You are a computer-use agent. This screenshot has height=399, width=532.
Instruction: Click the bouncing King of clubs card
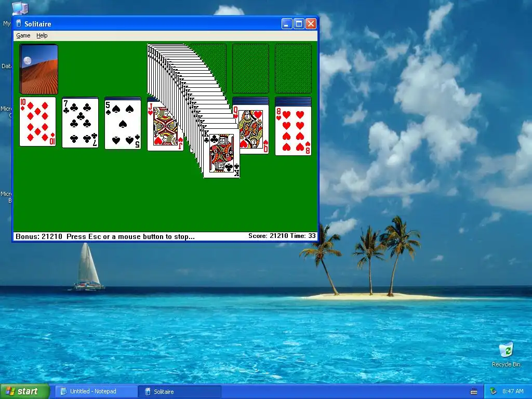(221, 153)
